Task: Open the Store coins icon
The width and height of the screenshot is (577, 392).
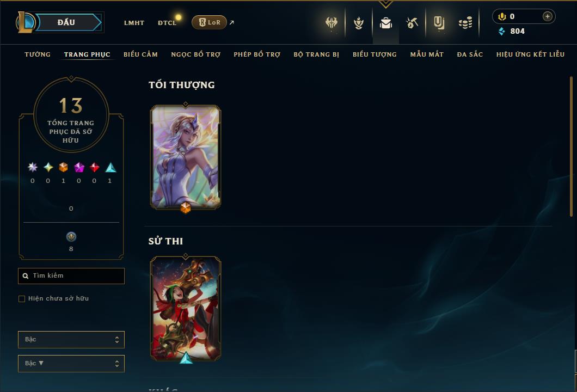Action: point(465,23)
